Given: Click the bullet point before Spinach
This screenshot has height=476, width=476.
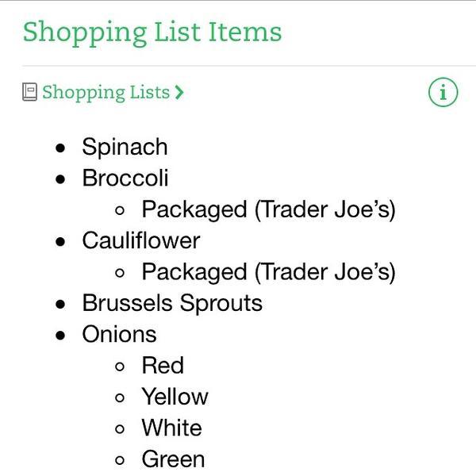Looking at the screenshot, I should [61, 148].
